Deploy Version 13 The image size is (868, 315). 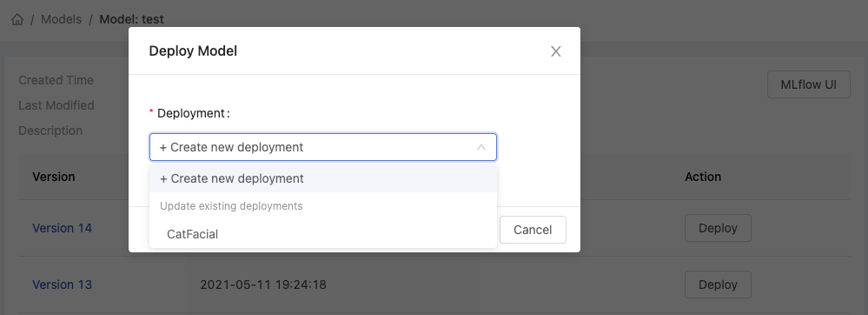(x=718, y=285)
